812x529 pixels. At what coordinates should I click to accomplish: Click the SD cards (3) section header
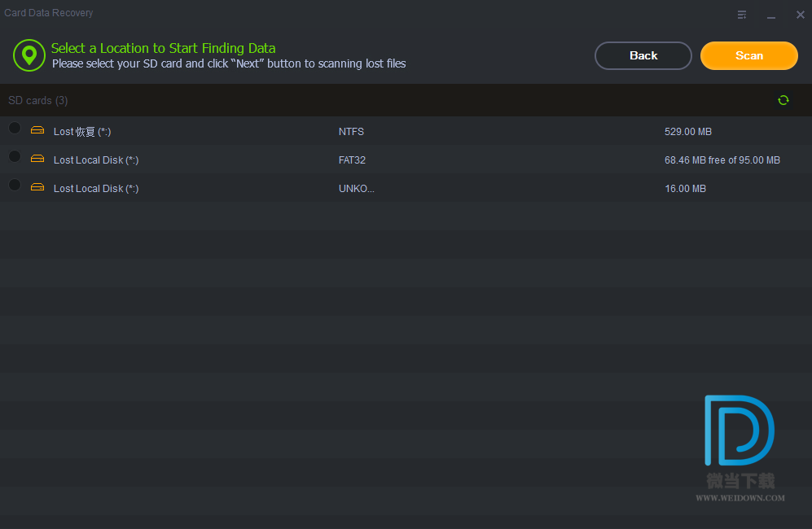38,100
